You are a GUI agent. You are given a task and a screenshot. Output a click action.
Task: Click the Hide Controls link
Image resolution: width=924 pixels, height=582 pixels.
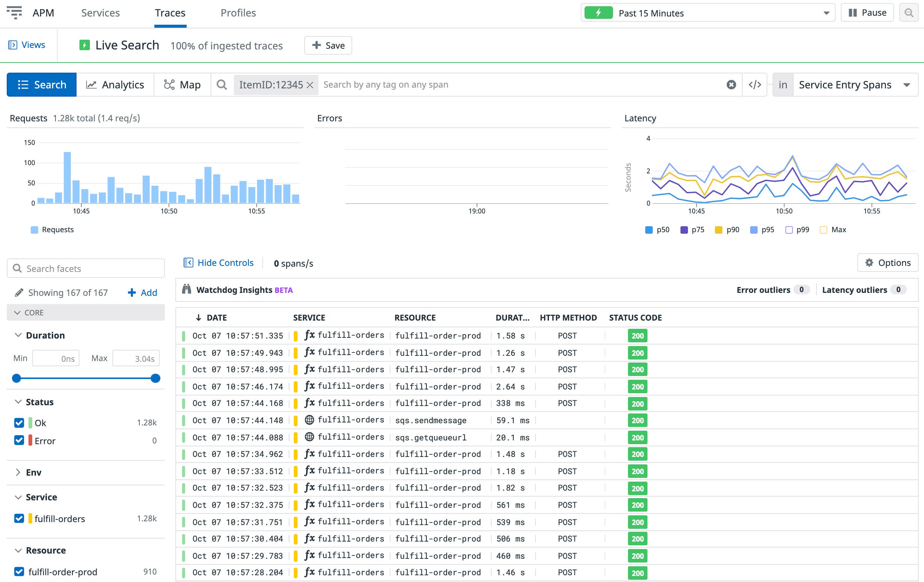218,263
